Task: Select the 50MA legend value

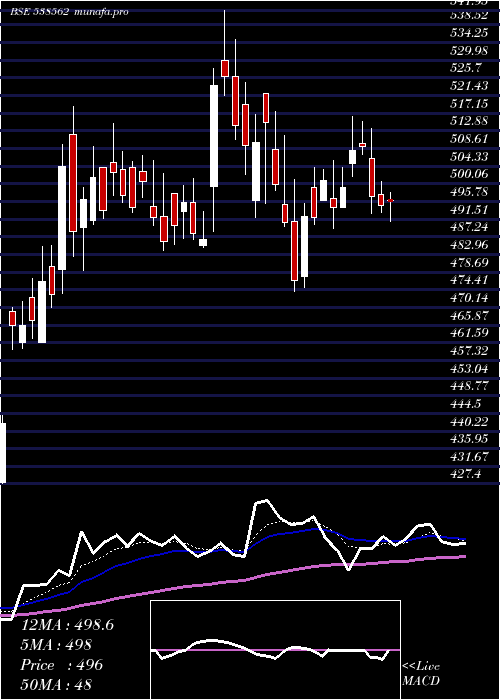Action: pyautogui.click(x=56, y=684)
